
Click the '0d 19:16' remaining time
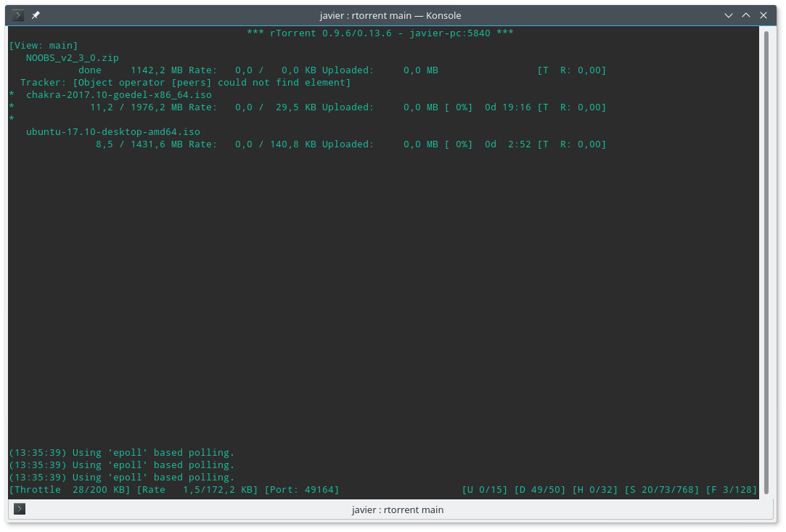point(508,107)
